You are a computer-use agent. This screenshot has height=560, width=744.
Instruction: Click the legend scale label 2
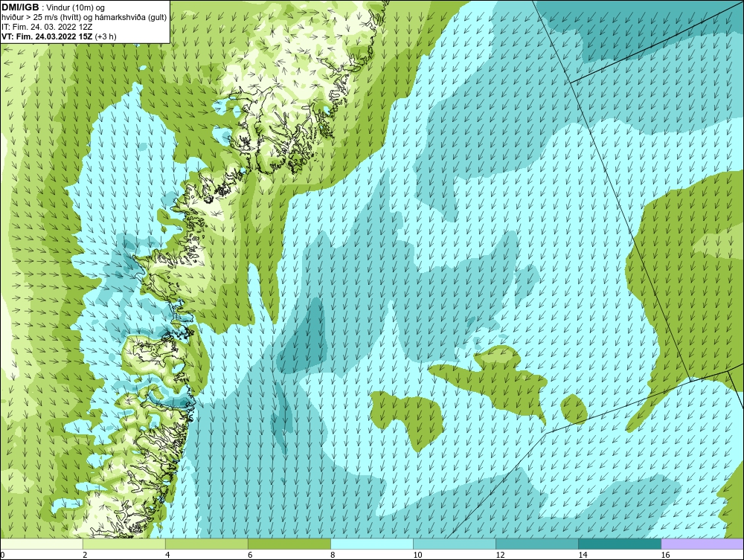pos(85,556)
